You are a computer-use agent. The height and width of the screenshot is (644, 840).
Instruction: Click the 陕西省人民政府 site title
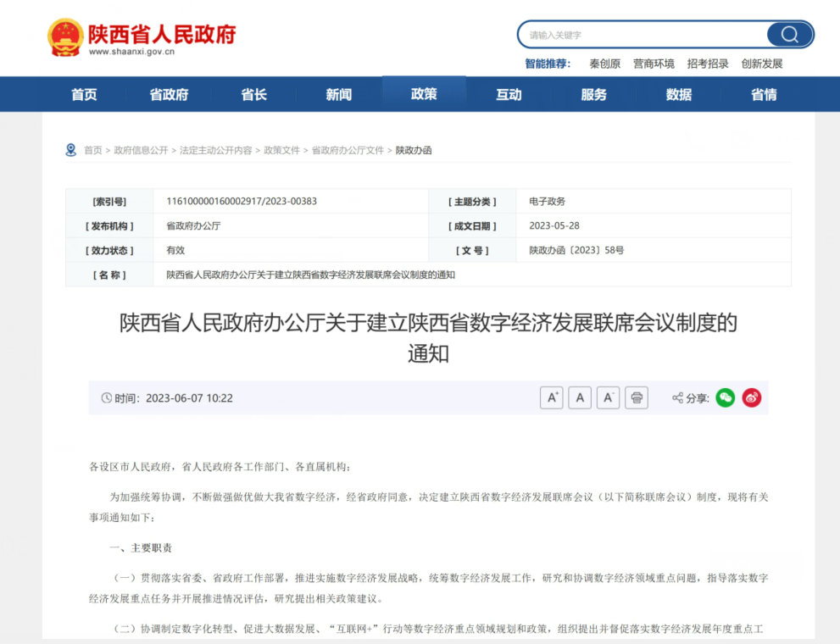pos(162,34)
